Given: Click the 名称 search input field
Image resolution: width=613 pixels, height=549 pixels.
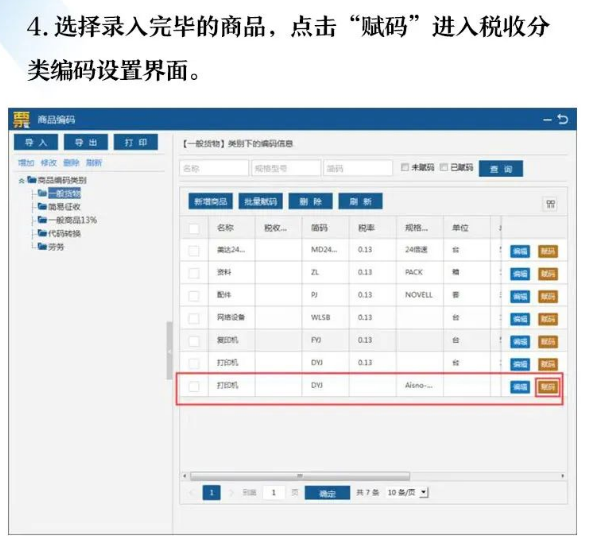Looking at the screenshot, I should point(212,168).
